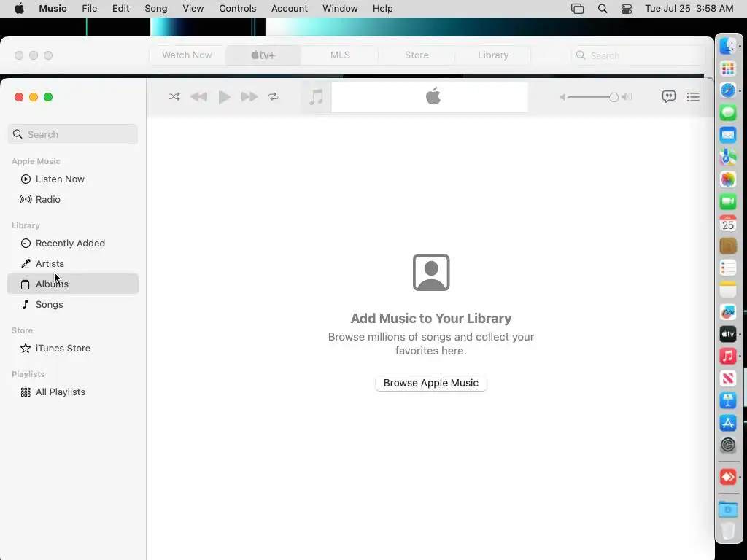Viewport: 747px width, 560px height.
Task: Open the Window menu
Action: pos(340,9)
